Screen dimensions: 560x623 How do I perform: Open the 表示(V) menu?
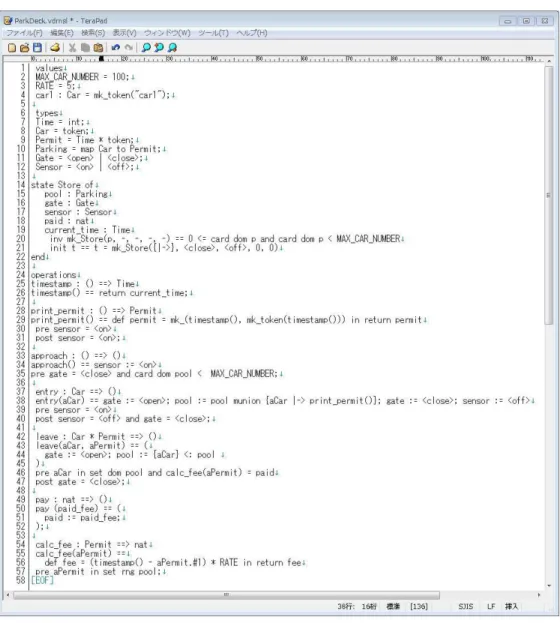pyautogui.click(x=124, y=33)
